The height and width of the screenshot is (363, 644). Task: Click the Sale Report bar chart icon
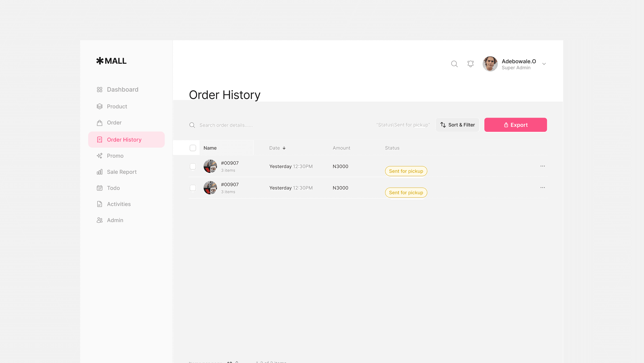click(100, 172)
